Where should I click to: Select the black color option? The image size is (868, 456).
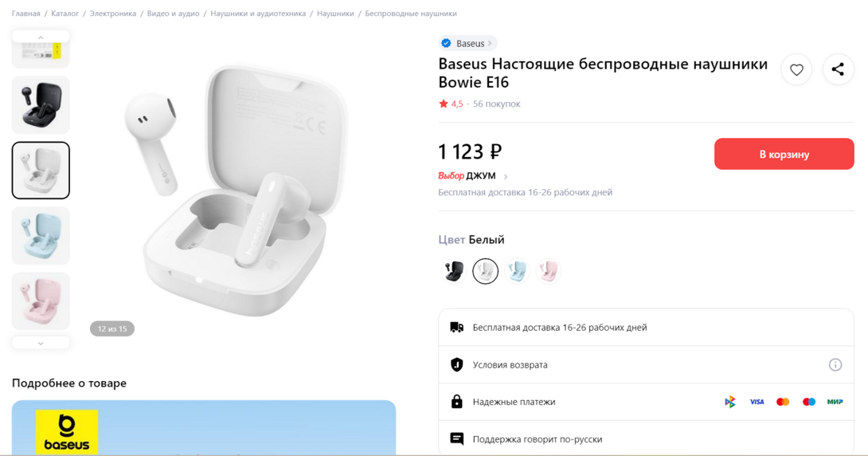click(454, 271)
